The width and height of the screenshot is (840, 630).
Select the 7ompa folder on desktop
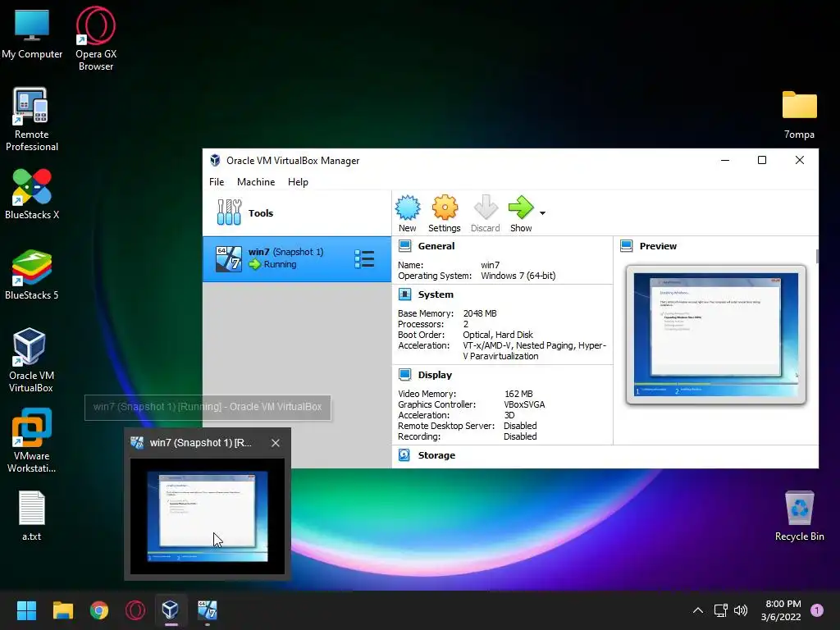tap(799, 115)
